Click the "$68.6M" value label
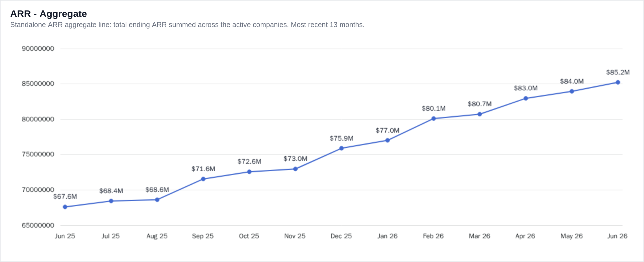 pyautogui.click(x=157, y=190)
